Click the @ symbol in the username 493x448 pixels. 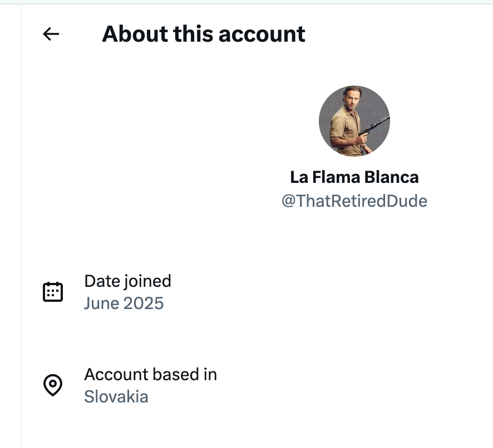(288, 201)
